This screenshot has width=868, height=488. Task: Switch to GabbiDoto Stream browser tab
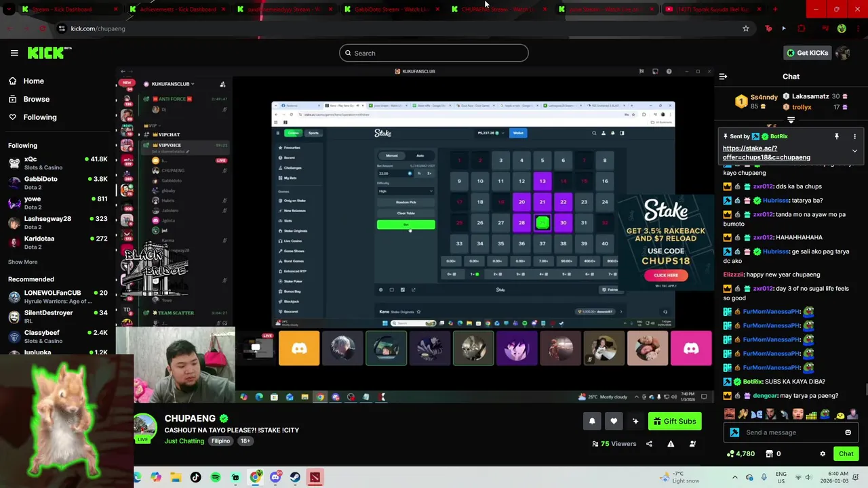392,9
